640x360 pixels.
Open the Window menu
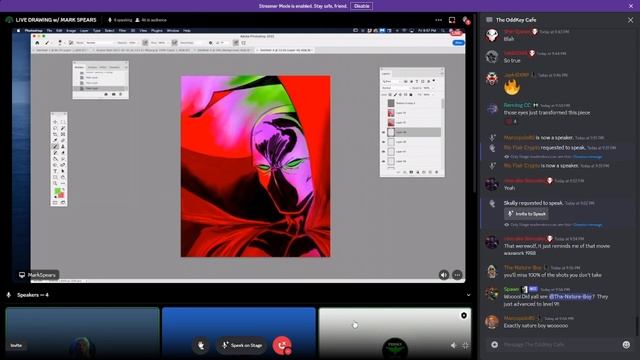click(x=173, y=31)
